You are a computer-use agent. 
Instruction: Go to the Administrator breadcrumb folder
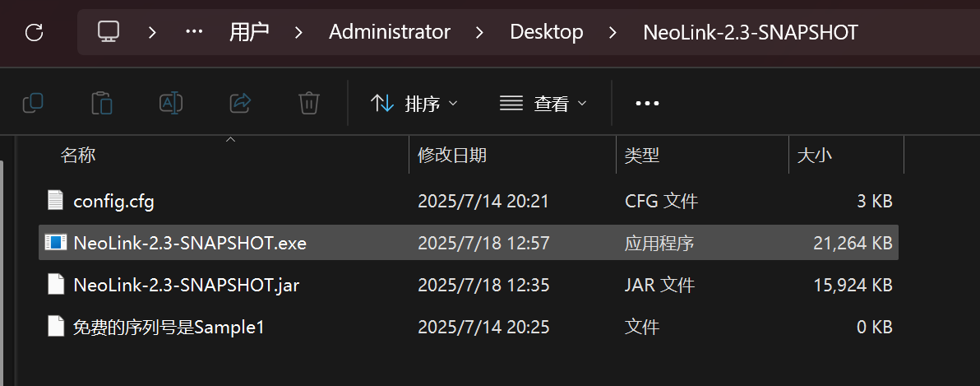coord(390,32)
